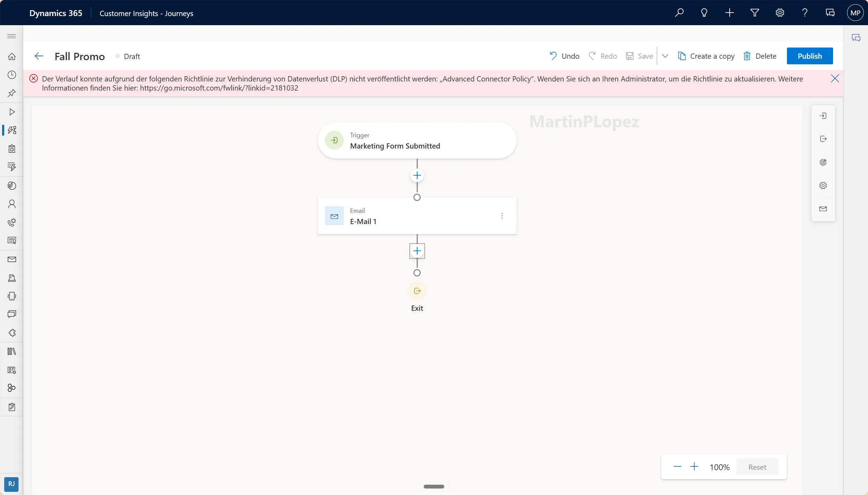This screenshot has height=495, width=868.
Task: Click the zoom Reset button
Action: pyautogui.click(x=757, y=467)
